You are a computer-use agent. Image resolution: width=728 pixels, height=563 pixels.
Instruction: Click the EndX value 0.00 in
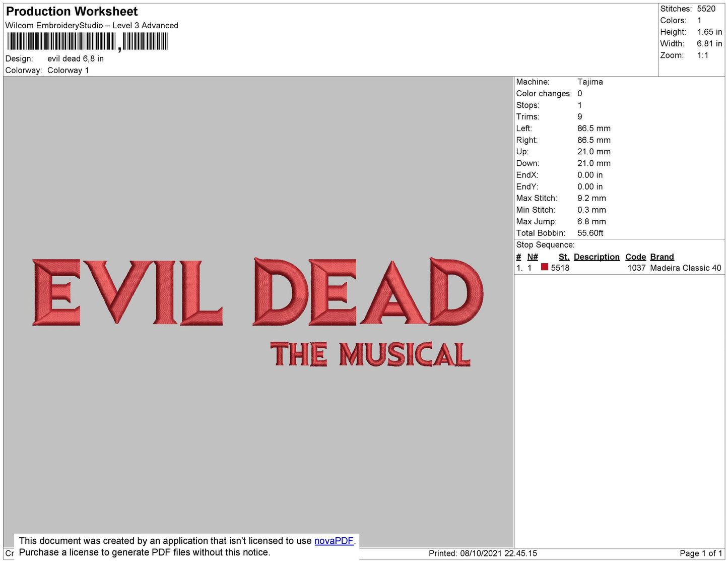pos(590,175)
